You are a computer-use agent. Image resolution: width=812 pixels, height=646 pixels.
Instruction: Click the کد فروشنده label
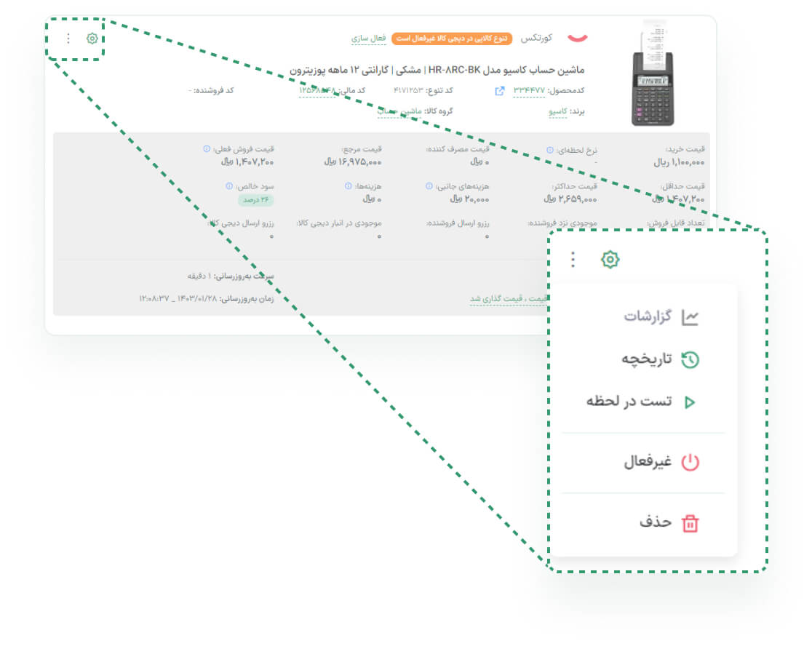coord(214,91)
